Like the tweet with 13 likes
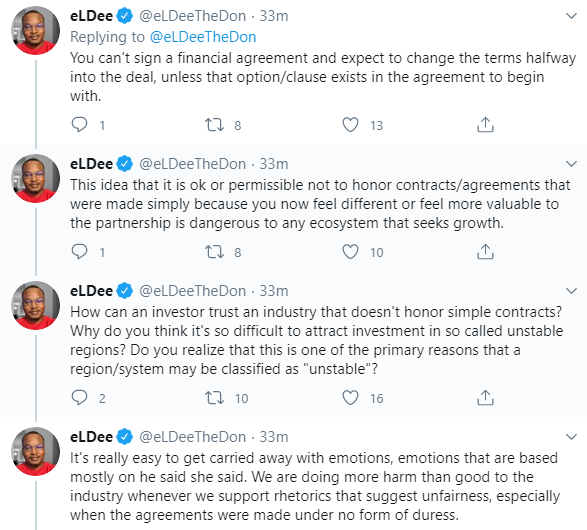The width and height of the screenshot is (587, 530). tap(350, 125)
